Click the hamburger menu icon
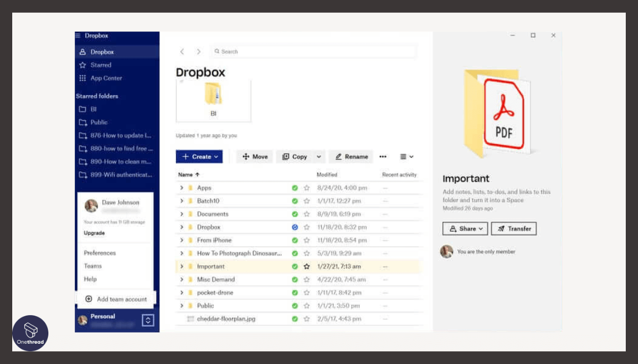 click(78, 36)
